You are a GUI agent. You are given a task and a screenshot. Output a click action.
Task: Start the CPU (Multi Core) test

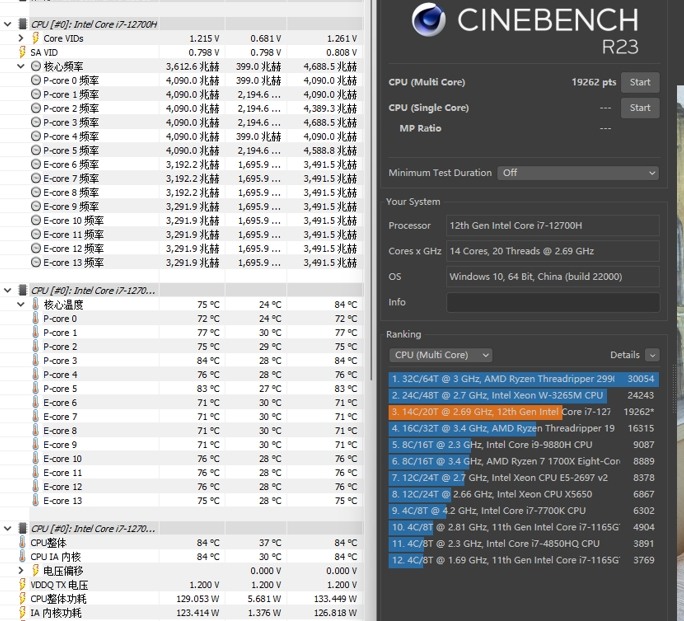point(640,82)
